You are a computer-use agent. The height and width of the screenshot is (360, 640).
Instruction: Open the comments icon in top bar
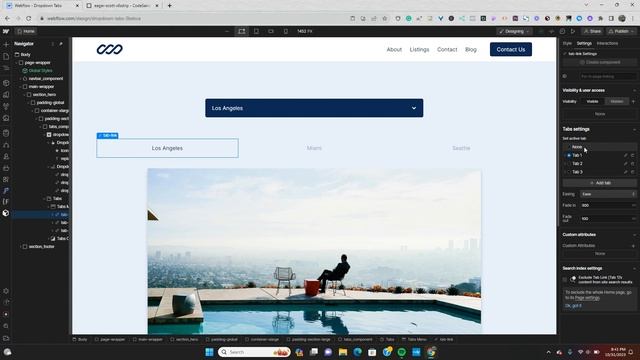pos(562,31)
